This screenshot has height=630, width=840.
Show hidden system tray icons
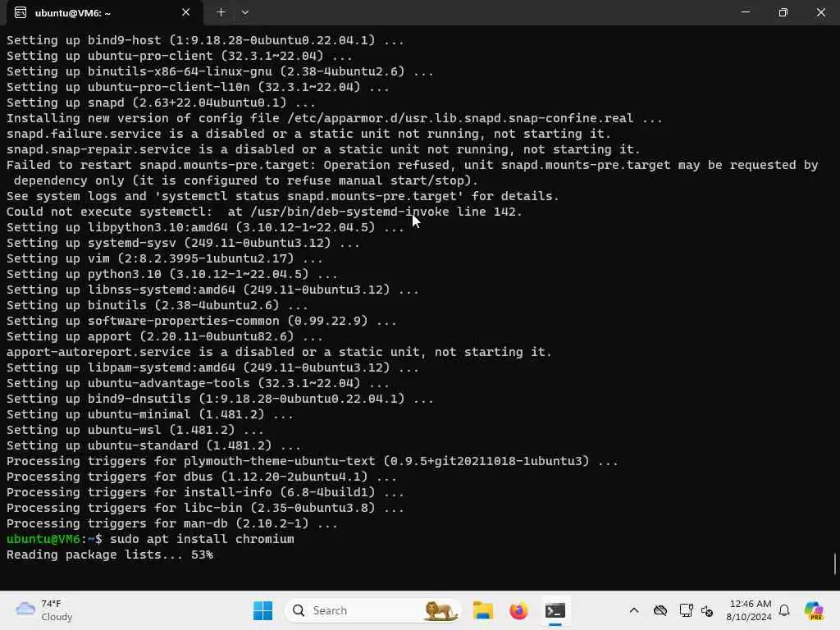click(634, 610)
